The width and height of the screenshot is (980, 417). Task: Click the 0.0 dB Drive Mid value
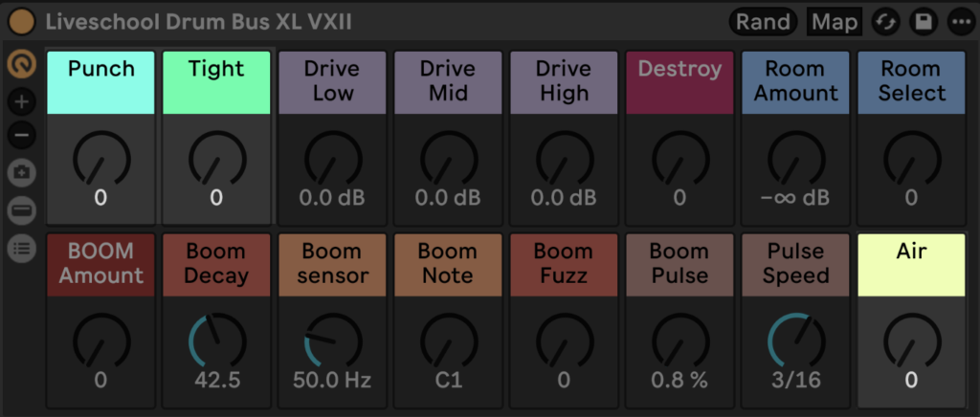[449, 198]
